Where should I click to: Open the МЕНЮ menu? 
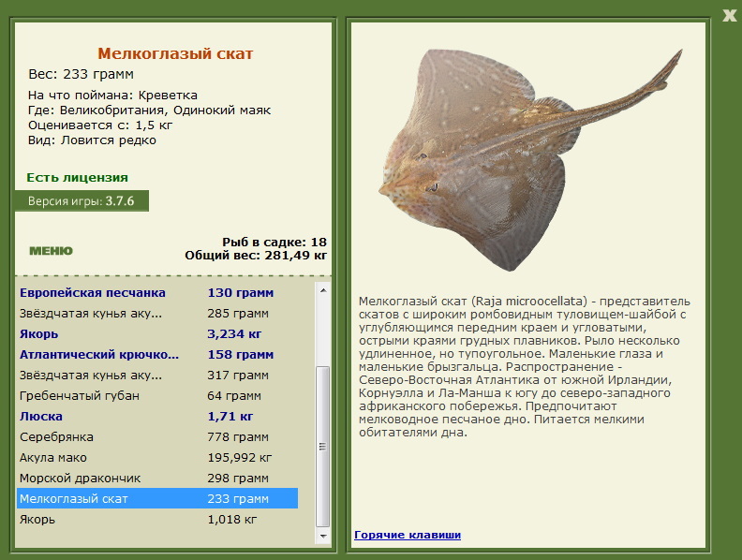[x=52, y=251]
